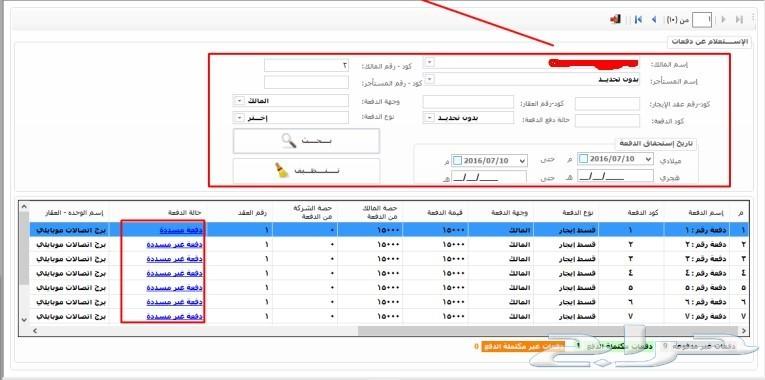Click the horizontal scrollbar right arrow
Image resolution: width=765 pixels, height=380 pixels.
[x=743, y=331]
